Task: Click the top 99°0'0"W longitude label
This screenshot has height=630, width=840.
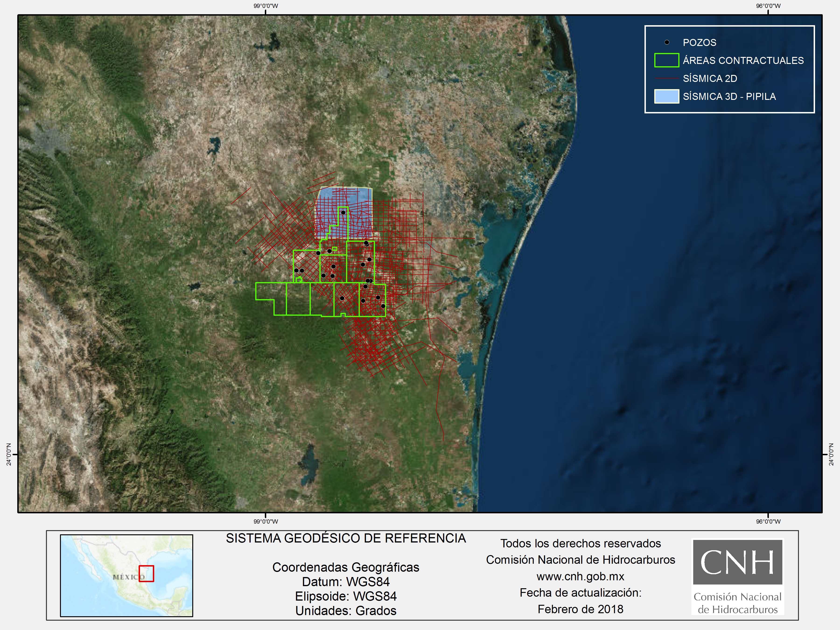Action: pyautogui.click(x=266, y=6)
